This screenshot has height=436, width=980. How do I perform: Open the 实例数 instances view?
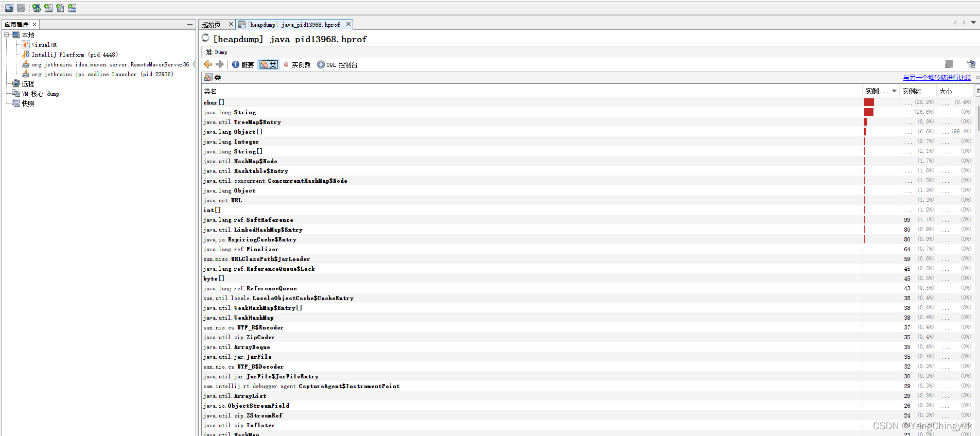coord(297,65)
